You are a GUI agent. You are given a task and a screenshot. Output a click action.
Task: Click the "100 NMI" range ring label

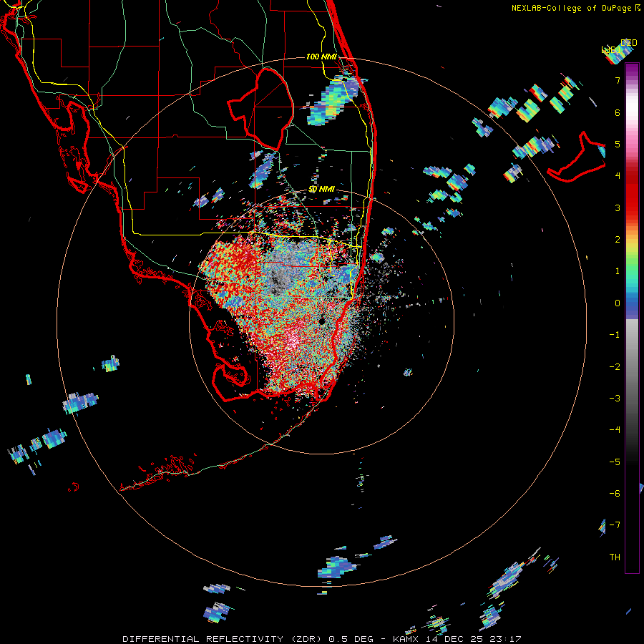(321, 57)
